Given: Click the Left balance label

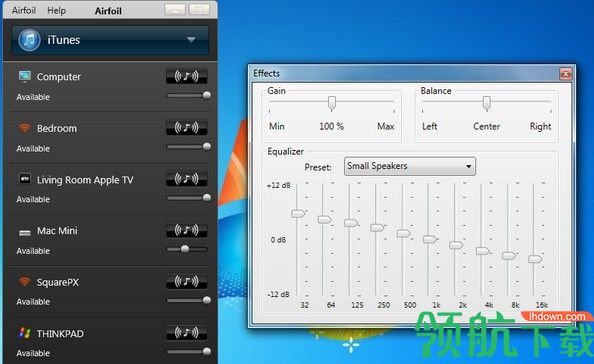Looking at the screenshot, I should 430,126.
